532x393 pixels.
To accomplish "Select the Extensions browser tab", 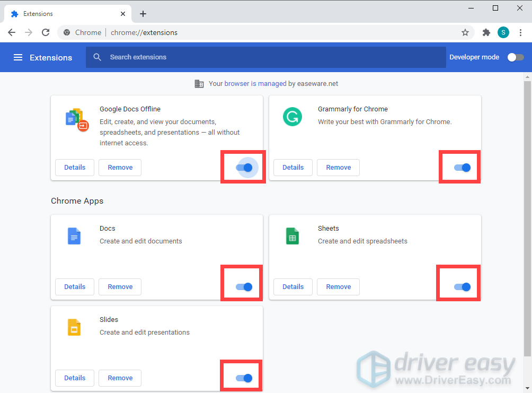I will [64, 14].
